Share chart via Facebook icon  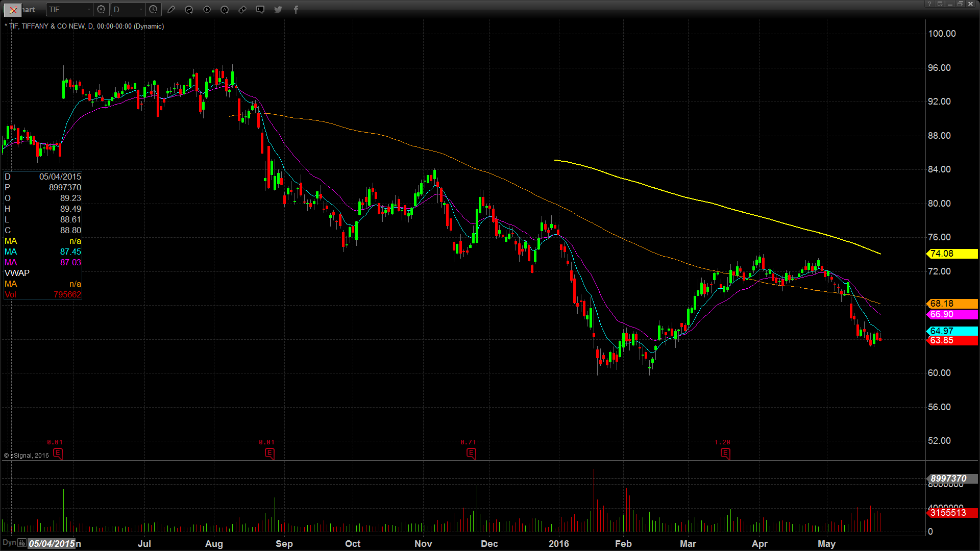point(296,10)
